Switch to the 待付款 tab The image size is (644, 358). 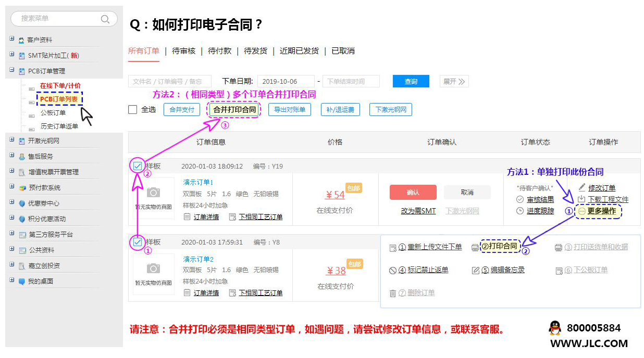[x=219, y=51]
